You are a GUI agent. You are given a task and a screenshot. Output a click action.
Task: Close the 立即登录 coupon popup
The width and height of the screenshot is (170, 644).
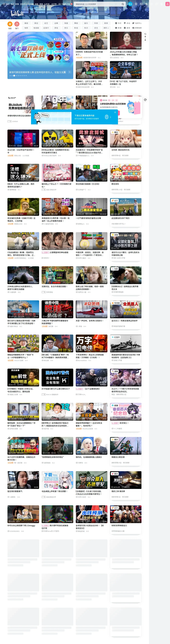click(139, 99)
